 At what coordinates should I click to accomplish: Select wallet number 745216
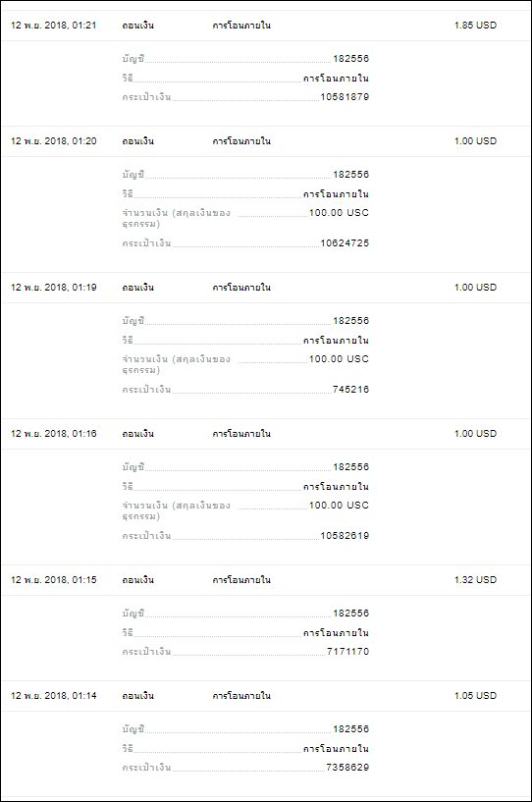(351, 390)
